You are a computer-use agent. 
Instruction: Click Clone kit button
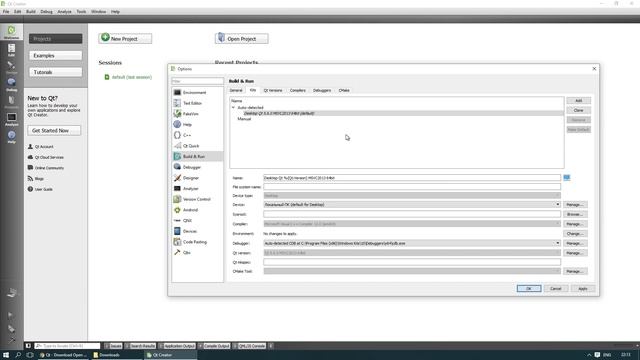pyautogui.click(x=578, y=110)
